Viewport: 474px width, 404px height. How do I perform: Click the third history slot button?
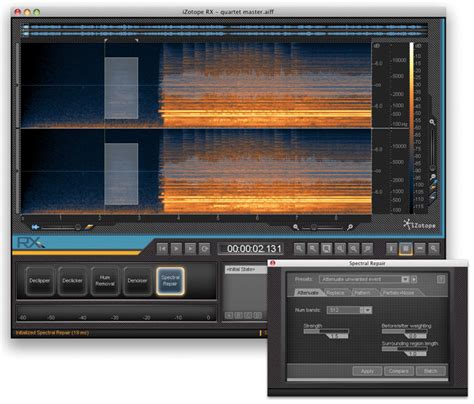coord(248,315)
